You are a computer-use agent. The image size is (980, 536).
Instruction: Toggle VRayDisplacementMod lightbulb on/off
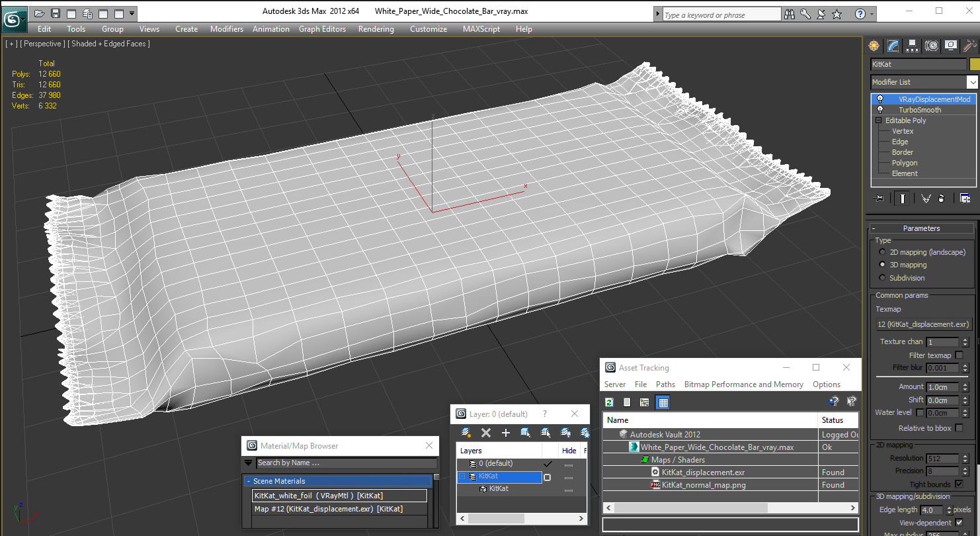click(880, 99)
